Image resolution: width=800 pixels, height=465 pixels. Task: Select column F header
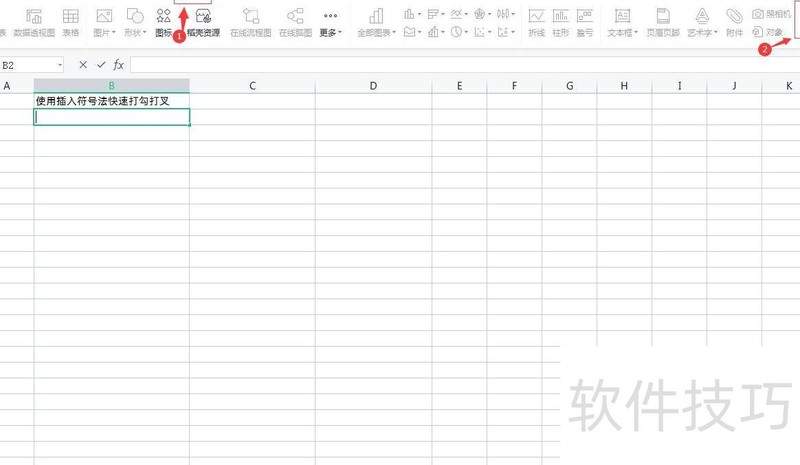point(514,86)
